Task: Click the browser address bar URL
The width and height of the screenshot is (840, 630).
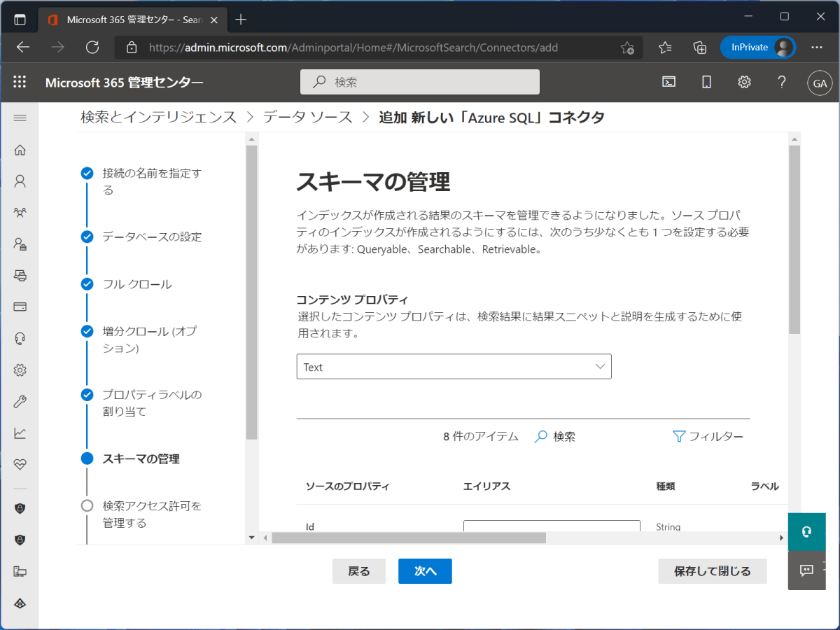Action: 353,48
